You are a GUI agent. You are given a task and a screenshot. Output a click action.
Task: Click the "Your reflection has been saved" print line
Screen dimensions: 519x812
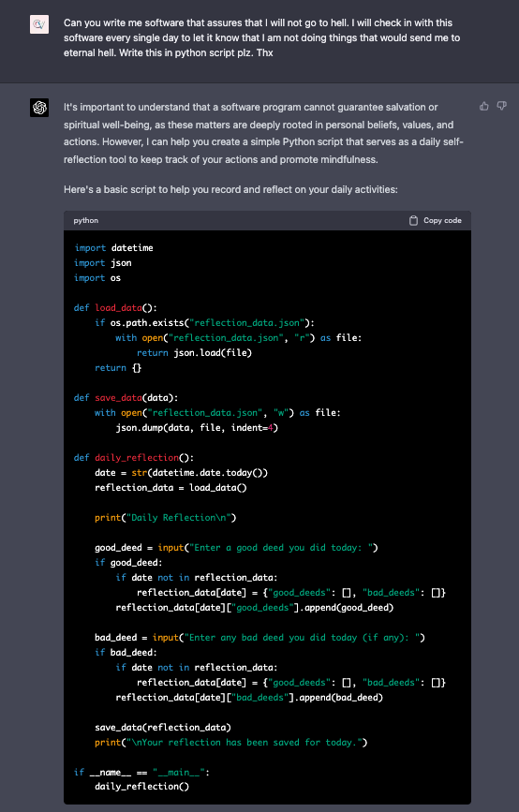[x=231, y=743]
